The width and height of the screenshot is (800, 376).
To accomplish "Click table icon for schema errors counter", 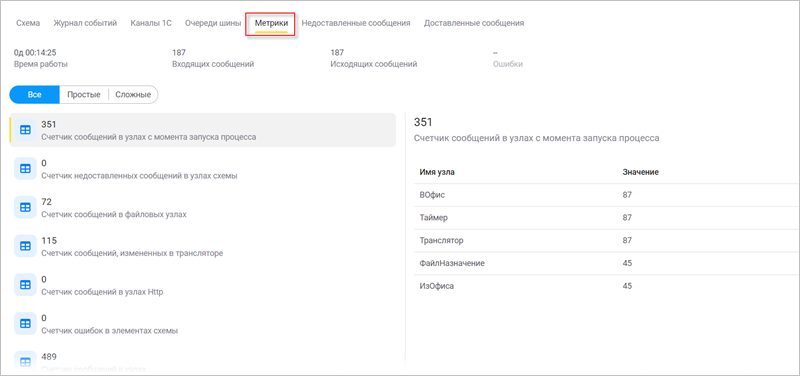I will point(24,324).
